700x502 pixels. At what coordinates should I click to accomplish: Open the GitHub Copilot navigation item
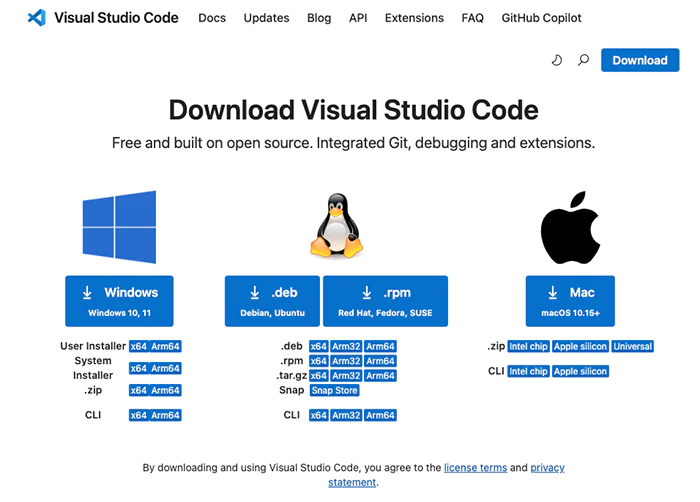pyautogui.click(x=542, y=18)
